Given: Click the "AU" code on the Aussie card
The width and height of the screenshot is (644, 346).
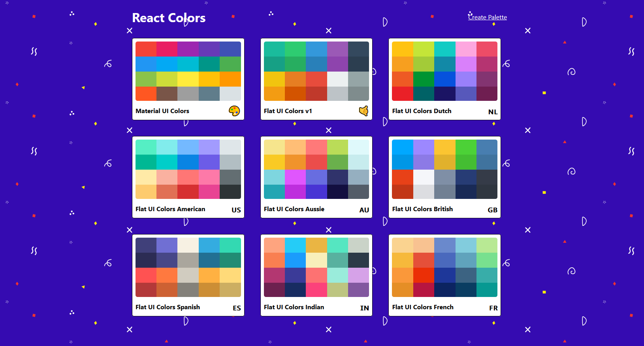Looking at the screenshot, I should [x=364, y=210].
